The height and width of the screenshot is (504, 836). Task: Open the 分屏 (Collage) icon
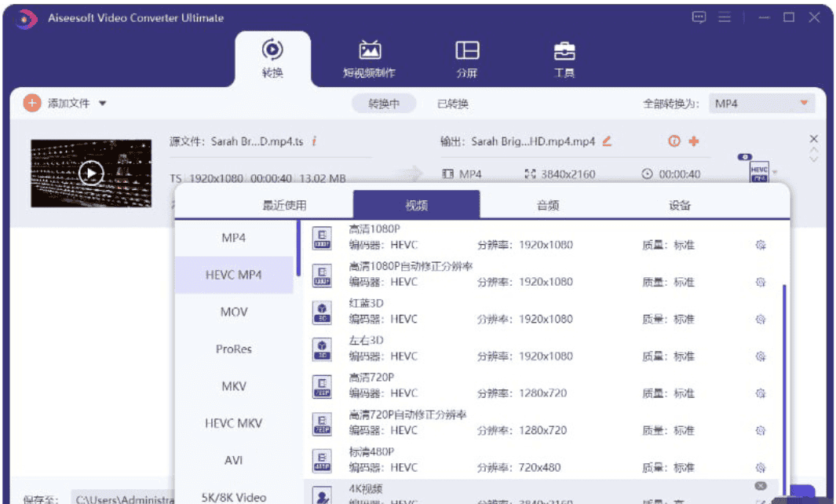pyautogui.click(x=467, y=51)
